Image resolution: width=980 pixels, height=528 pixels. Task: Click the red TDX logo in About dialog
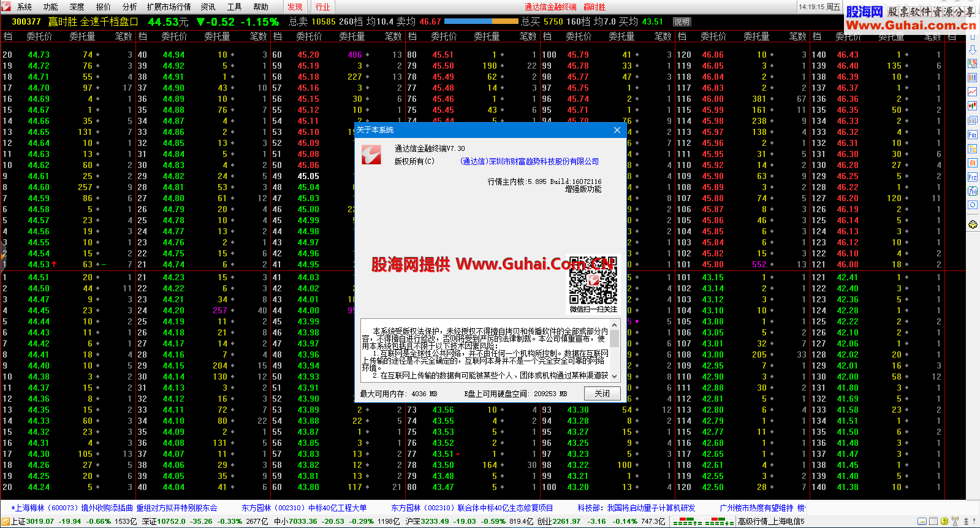point(371,155)
